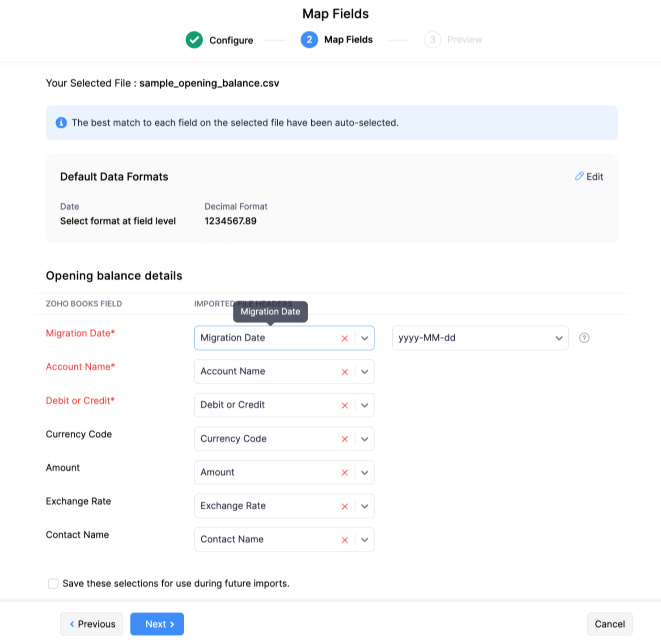The image size is (661, 644).
Task: Clear the Amount field mapping
Action: click(344, 472)
